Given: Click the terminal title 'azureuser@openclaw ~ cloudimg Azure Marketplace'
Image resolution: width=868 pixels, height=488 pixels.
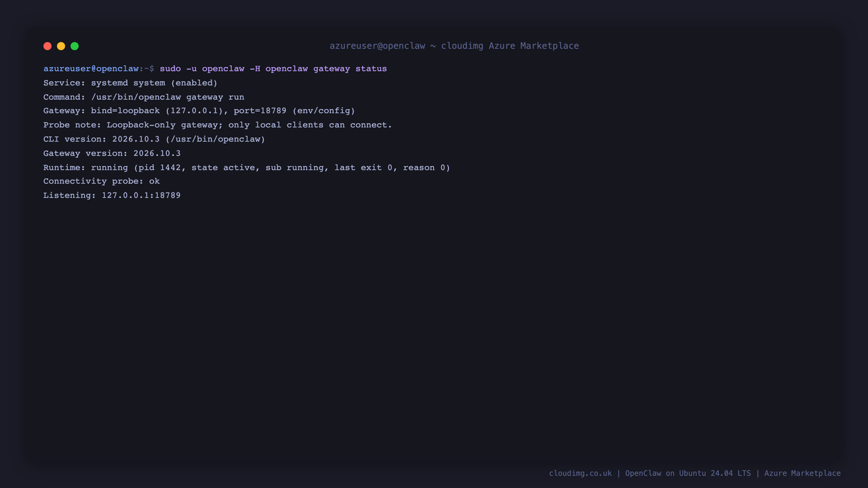Looking at the screenshot, I should tap(454, 46).
